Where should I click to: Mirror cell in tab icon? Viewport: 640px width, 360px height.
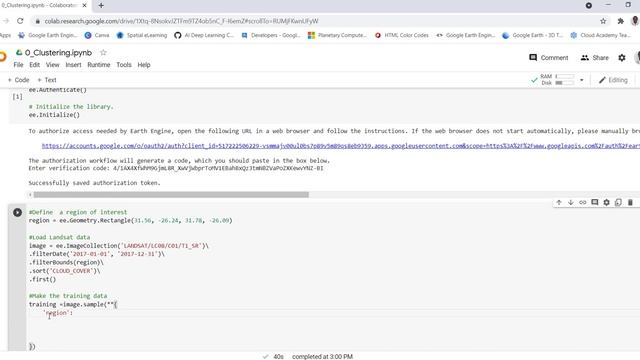pyautogui.click(x=618, y=202)
